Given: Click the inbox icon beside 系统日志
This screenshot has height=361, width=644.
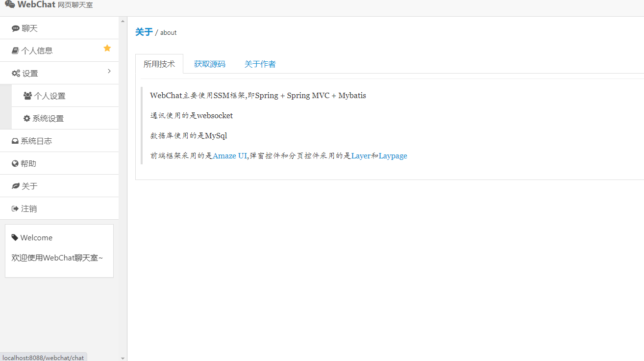Looking at the screenshot, I should pos(15,141).
